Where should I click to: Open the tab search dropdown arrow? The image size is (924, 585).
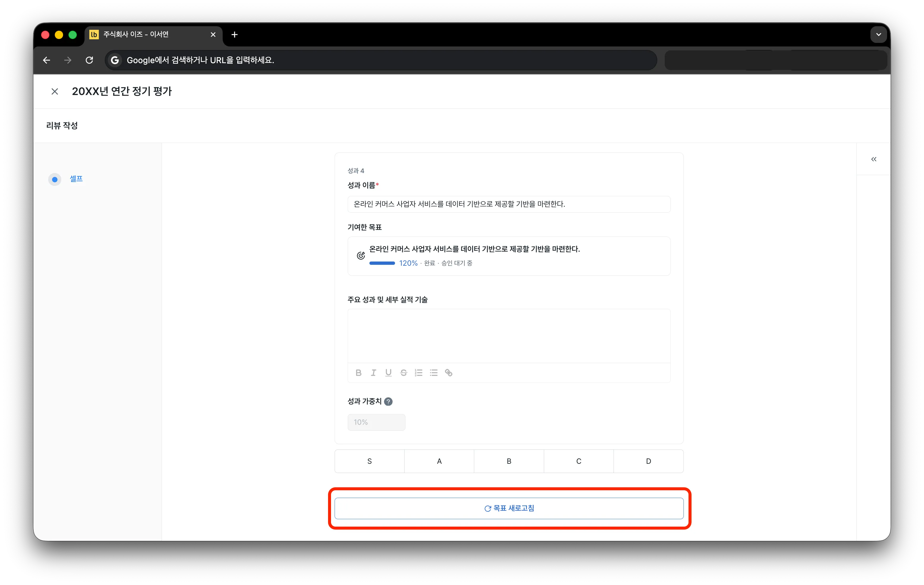pos(878,35)
